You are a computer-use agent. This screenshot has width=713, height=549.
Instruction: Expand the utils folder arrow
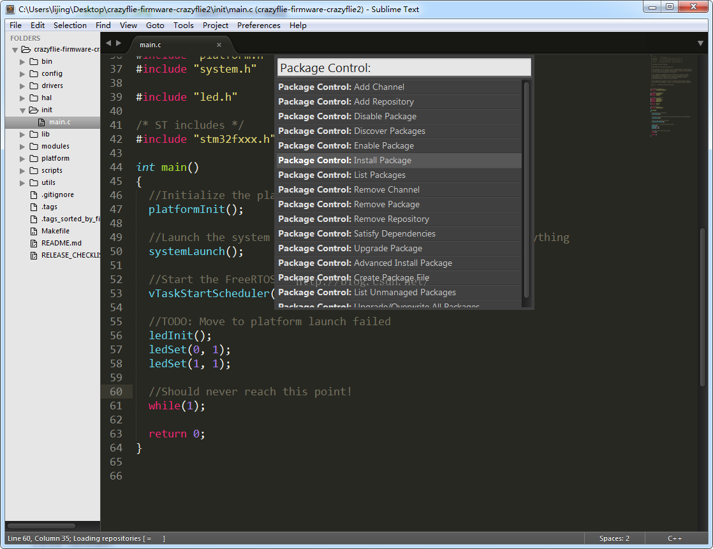(x=22, y=183)
